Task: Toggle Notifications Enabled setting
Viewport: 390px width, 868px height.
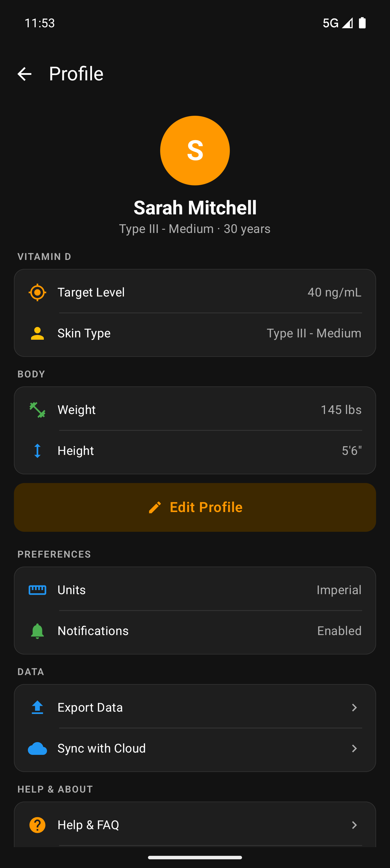Action: click(339, 631)
